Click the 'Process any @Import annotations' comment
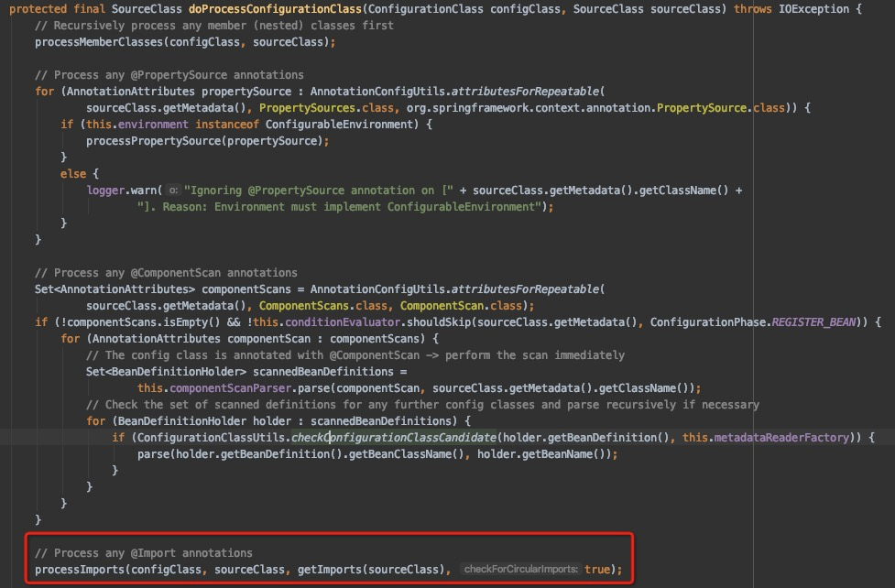 pos(144,553)
